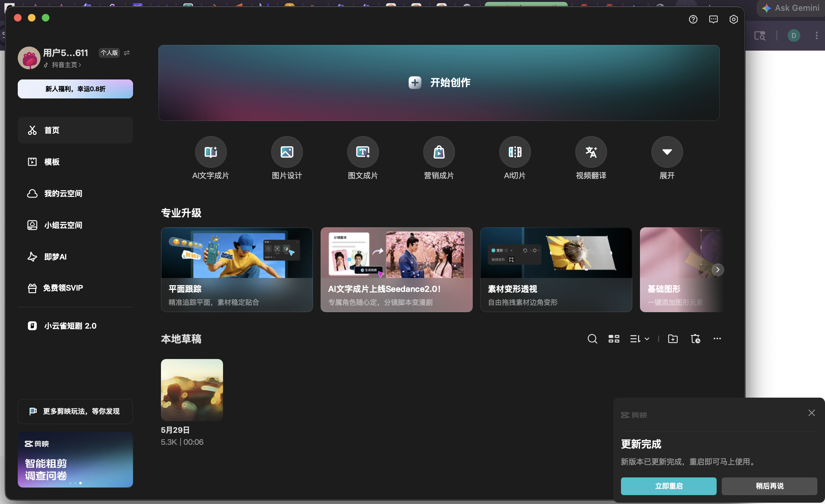Open the AI文字成片 tool
825x504 pixels.
(x=211, y=158)
